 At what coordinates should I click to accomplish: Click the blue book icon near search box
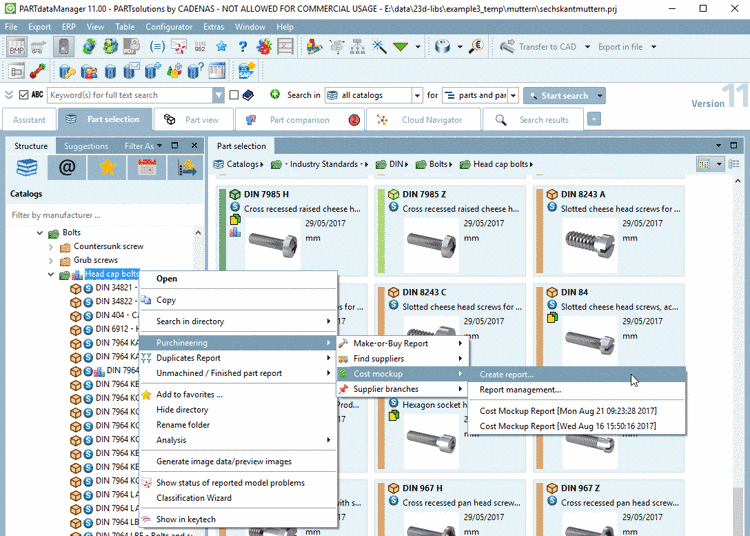(x=248, y=95)
